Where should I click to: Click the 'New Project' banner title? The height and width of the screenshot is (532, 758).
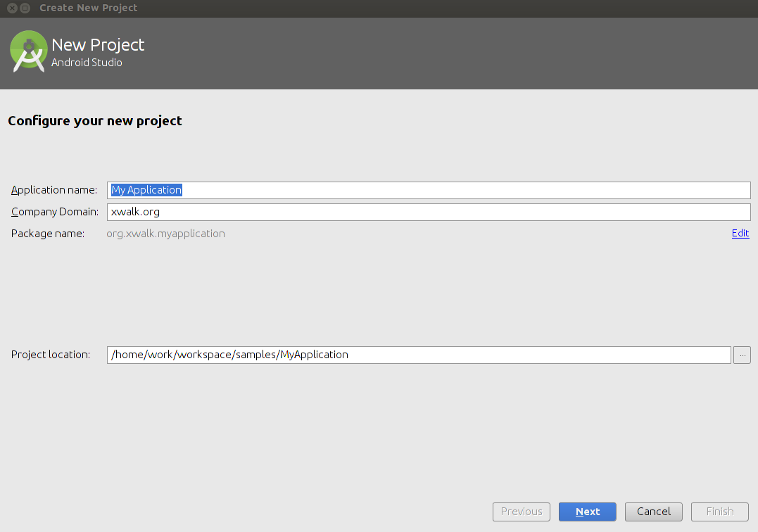[98, 45]
